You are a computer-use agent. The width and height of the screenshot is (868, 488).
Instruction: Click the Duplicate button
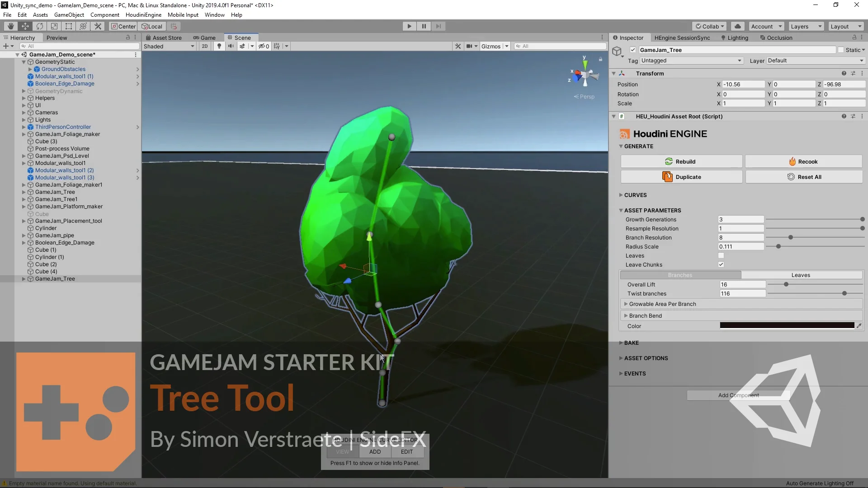click(681, 177)
